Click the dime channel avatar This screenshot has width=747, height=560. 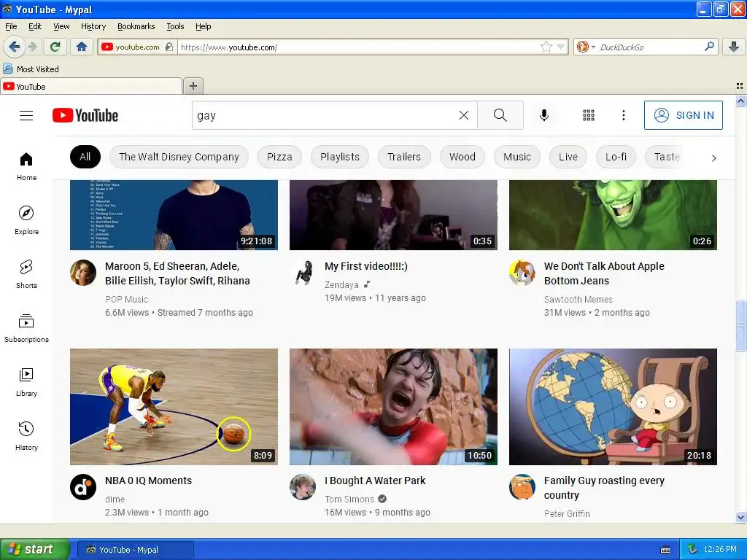[83, 486]
